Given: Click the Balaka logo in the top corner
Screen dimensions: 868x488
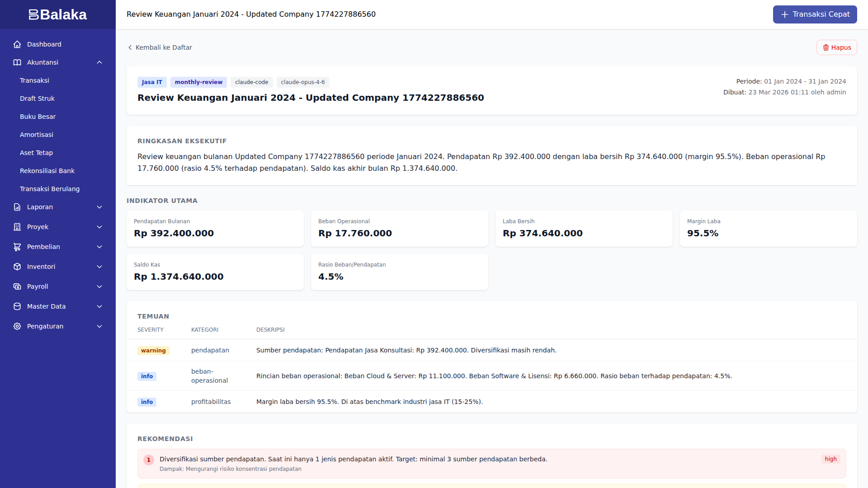Looking at the screenshot, I should coord(57,14).
